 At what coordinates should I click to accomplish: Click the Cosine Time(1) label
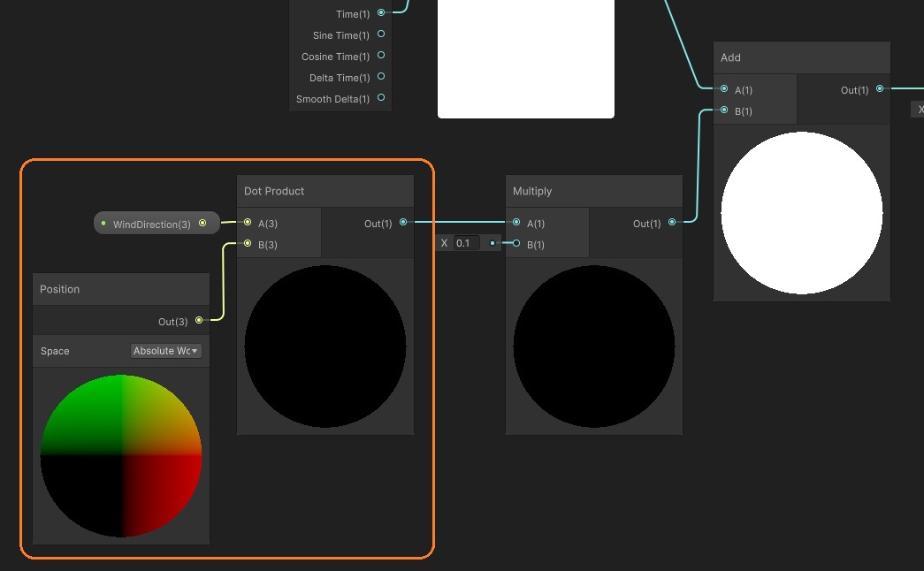pyautogui.click(x=335, y=57)
